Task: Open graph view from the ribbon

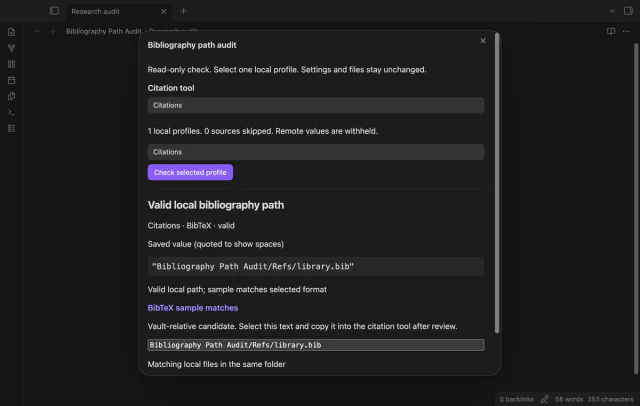Action: point(11,48)
